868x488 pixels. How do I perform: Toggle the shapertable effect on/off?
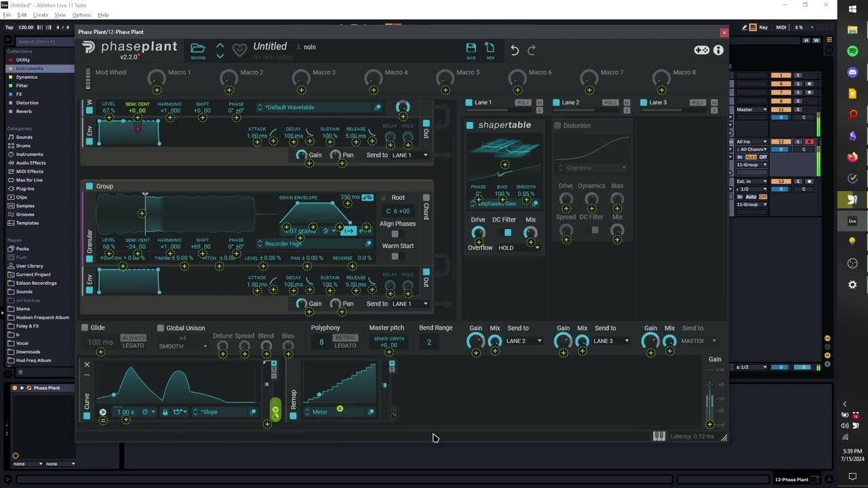[470, 125]
